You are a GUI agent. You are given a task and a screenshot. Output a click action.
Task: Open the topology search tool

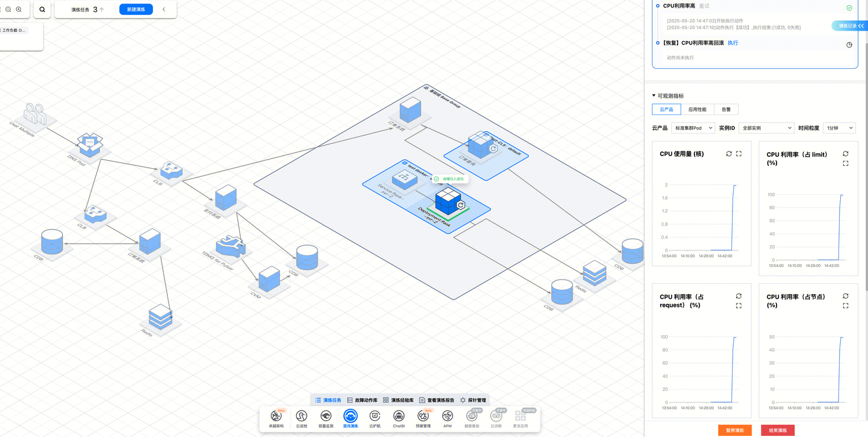click(x=42, y=9)
